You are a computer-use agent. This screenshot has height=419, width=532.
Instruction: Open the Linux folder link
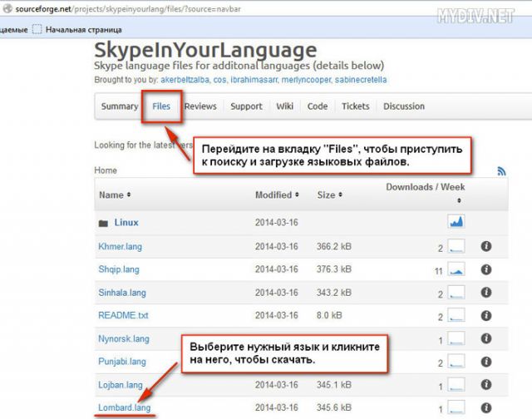(x=126, y=223)
